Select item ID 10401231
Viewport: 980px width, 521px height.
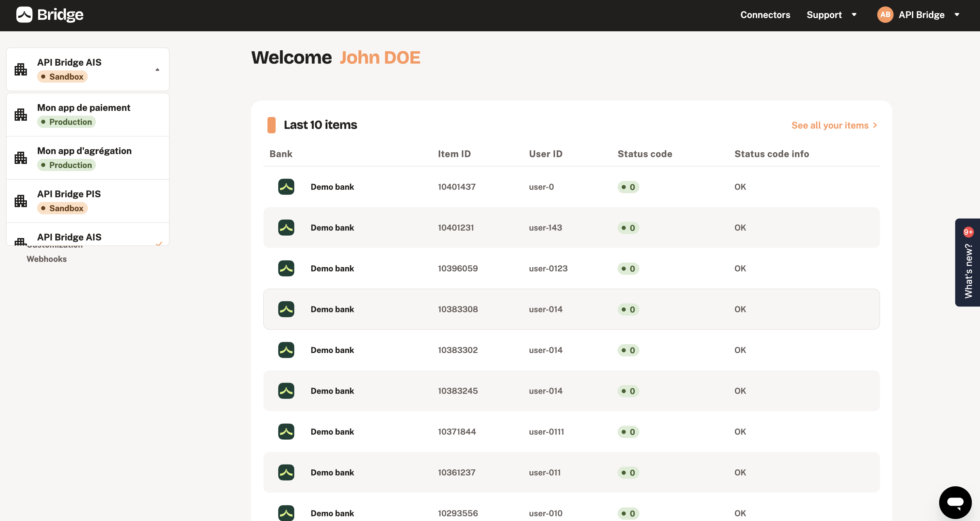click(456, 228)
